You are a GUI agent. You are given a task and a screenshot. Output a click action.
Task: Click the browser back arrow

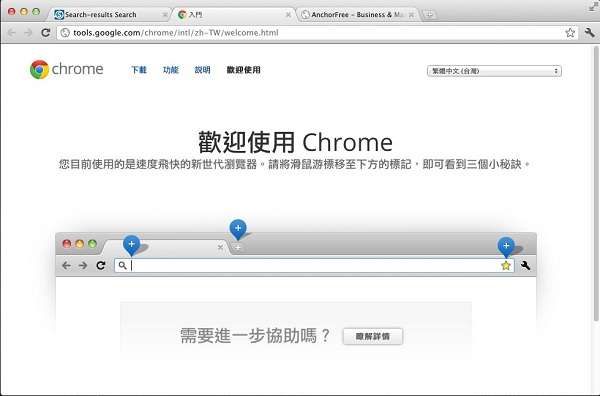pos(12,33)
